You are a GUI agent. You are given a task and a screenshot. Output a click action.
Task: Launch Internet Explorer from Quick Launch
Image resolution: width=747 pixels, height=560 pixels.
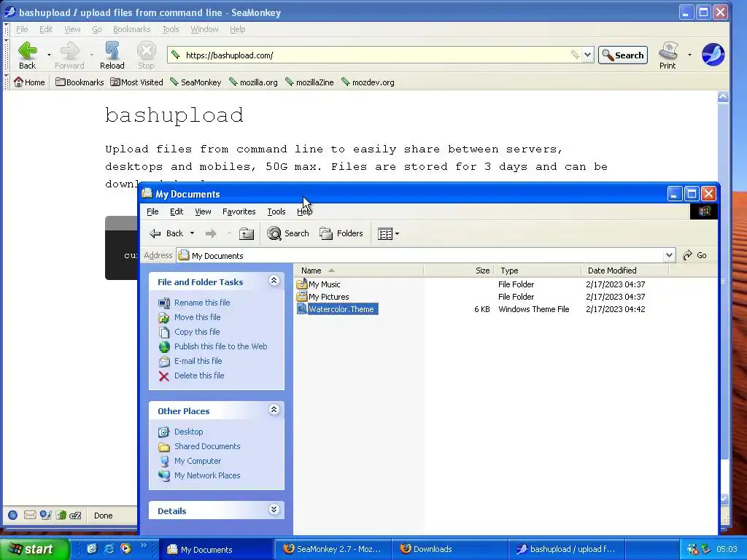coord(109,549)
